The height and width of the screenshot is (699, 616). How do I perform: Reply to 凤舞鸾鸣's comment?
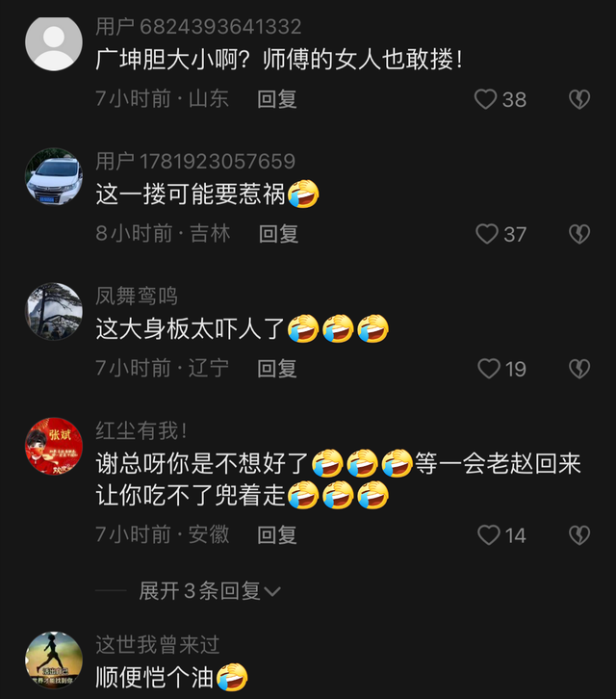[277, 369]
